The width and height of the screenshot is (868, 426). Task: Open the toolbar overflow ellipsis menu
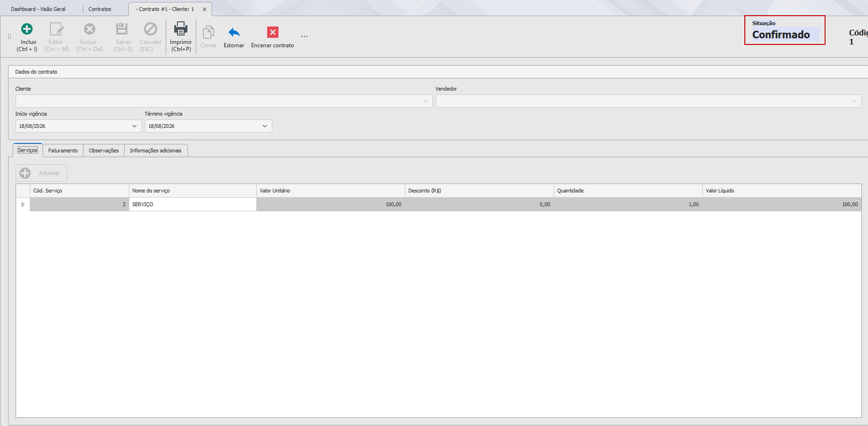coord(304,36)
